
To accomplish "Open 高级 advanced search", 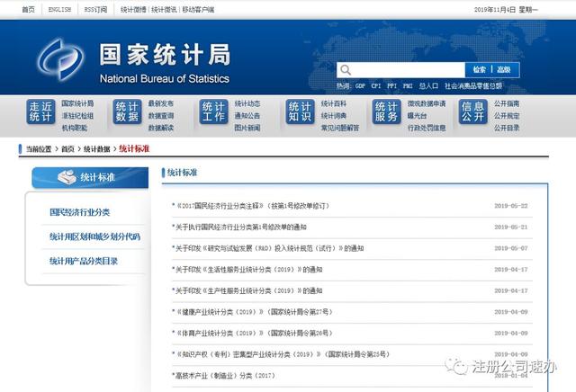I will point(504,70).
